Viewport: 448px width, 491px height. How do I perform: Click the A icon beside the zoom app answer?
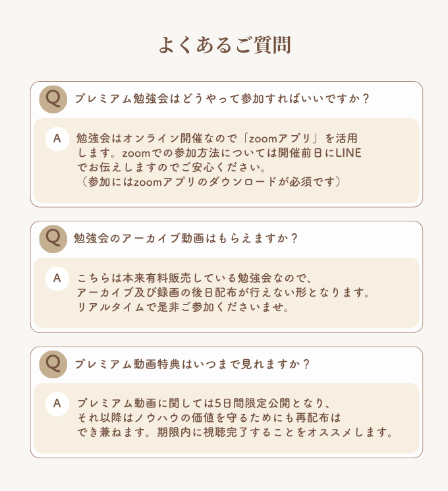(x=57, y=139)
